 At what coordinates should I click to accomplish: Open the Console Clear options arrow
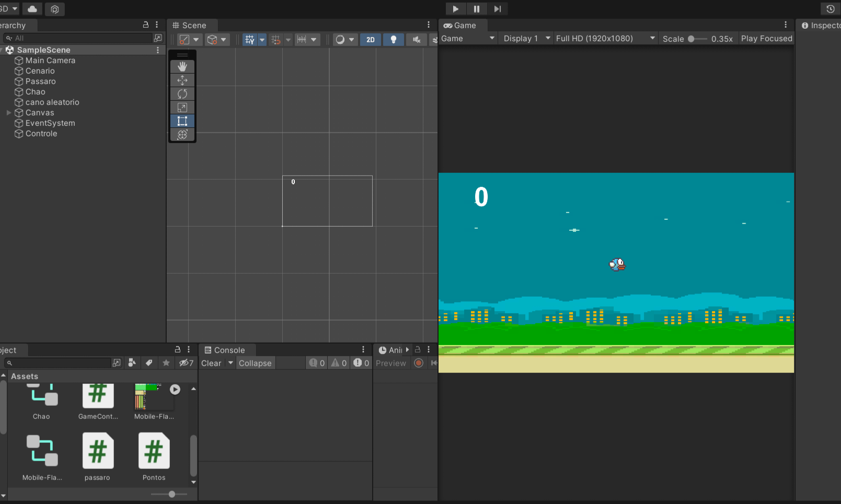(x=231, y=363)
